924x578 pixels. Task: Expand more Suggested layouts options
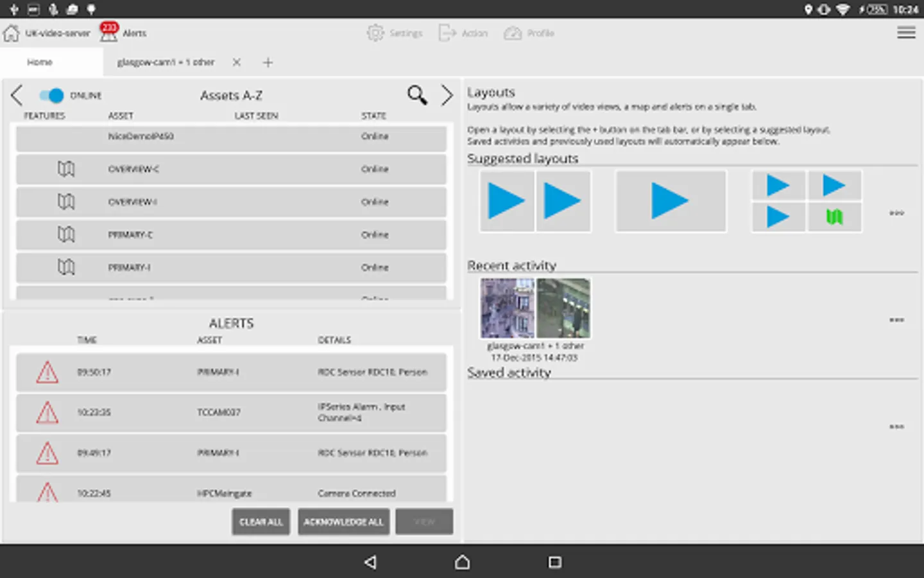(896, 213)
